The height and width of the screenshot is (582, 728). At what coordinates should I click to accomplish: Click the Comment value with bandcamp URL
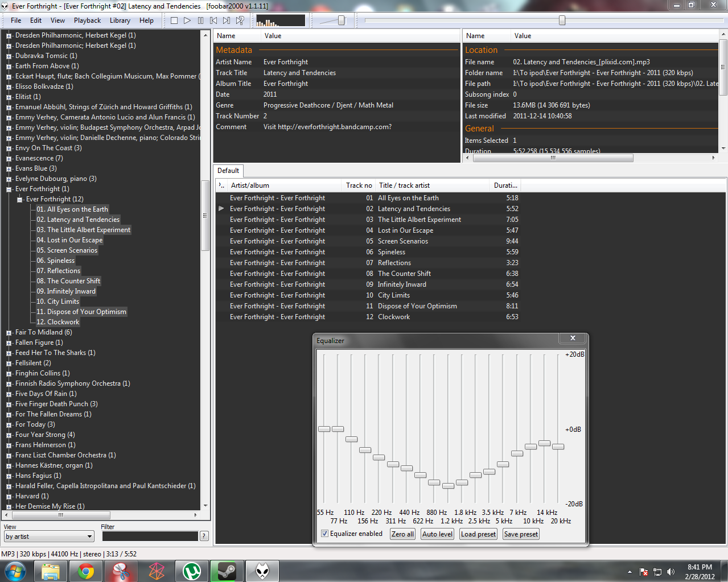[327, 127]
